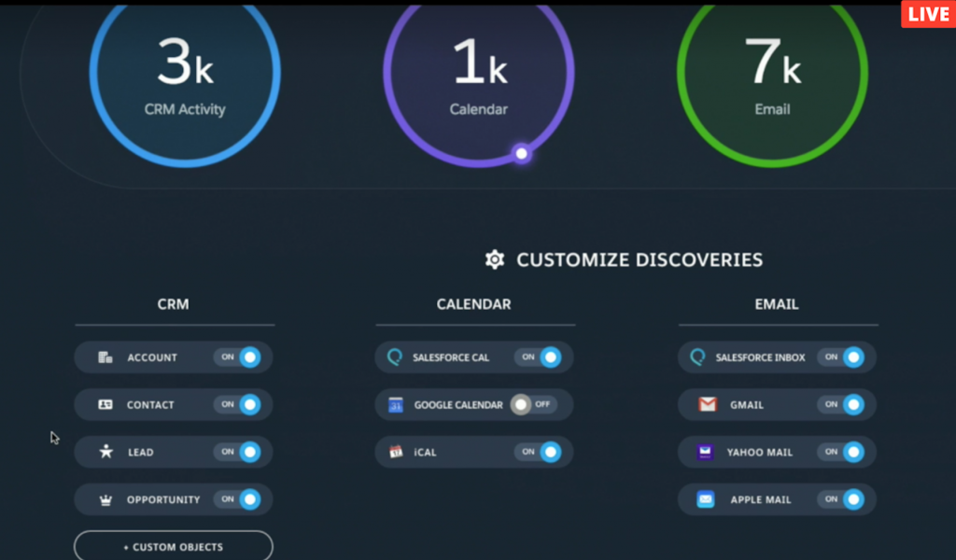
Task: Click the Gmail envelope icon
Action: click(x=708, y=405)
